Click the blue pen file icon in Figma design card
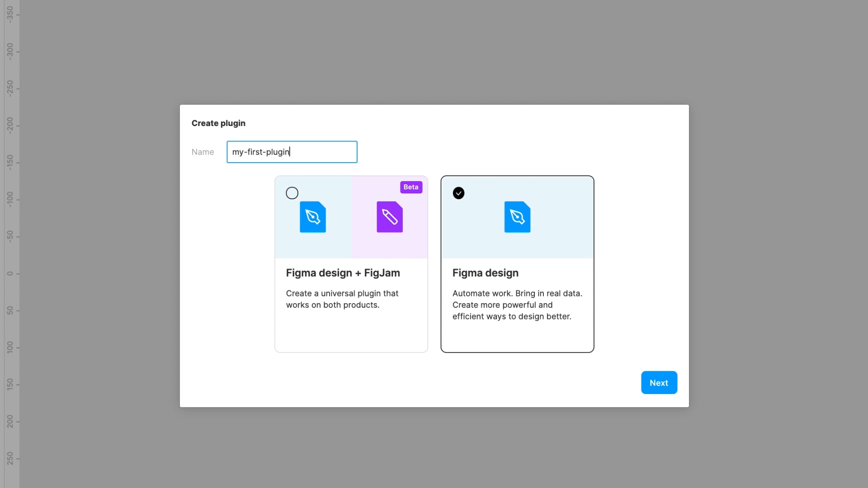This screenshot has width=868, height=488. click(517, 217)
